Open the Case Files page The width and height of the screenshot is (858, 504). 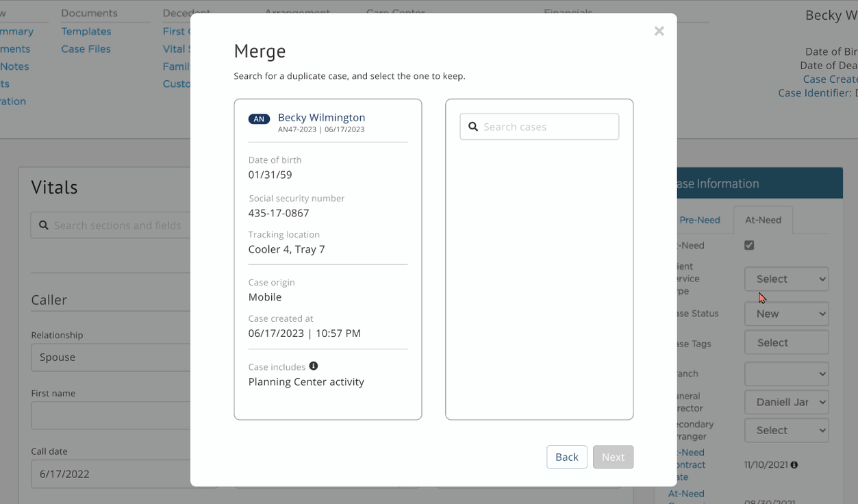[x=85, y=49]
